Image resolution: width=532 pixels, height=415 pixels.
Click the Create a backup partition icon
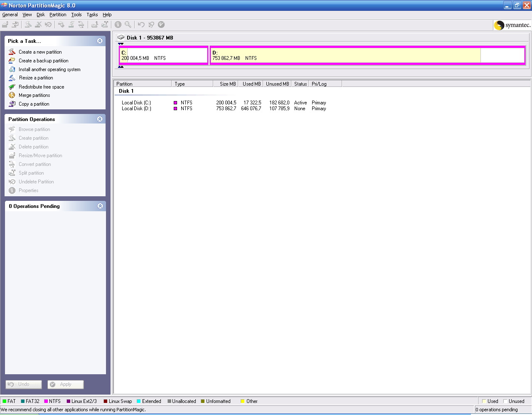(12, 61)
